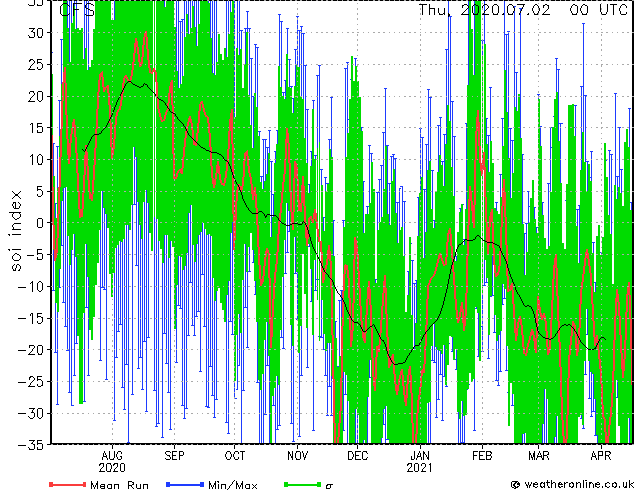
Task: Click the 'DEC' x-axis month label
Action: tap(357, 456)
